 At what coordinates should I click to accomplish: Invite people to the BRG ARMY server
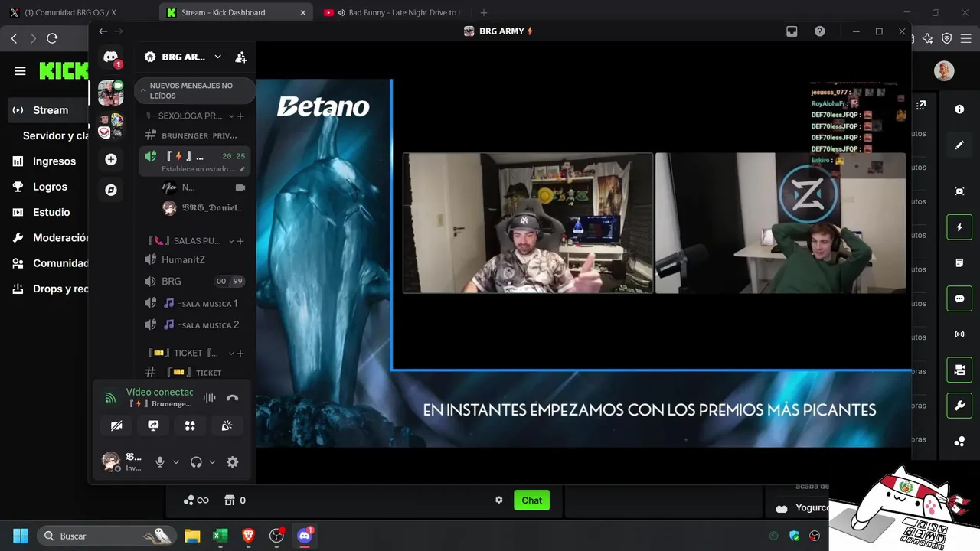click(240, 57)
